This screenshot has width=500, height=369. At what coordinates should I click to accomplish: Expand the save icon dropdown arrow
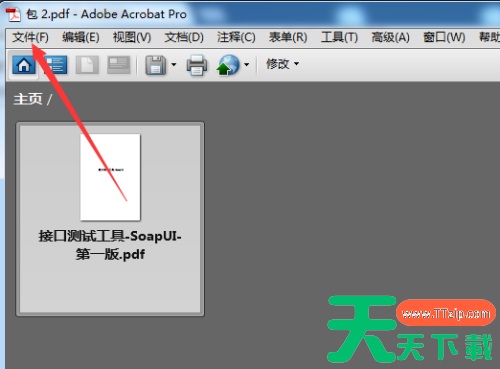point(174,64)
